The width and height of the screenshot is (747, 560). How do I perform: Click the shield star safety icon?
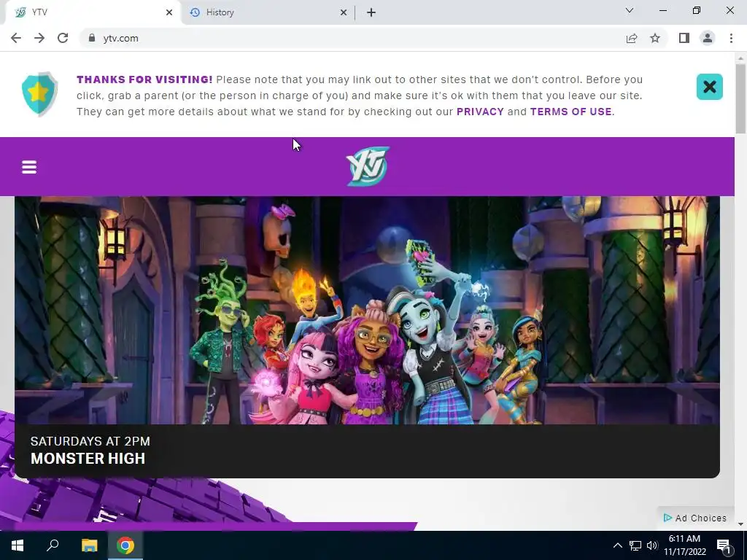click(39, 94)
